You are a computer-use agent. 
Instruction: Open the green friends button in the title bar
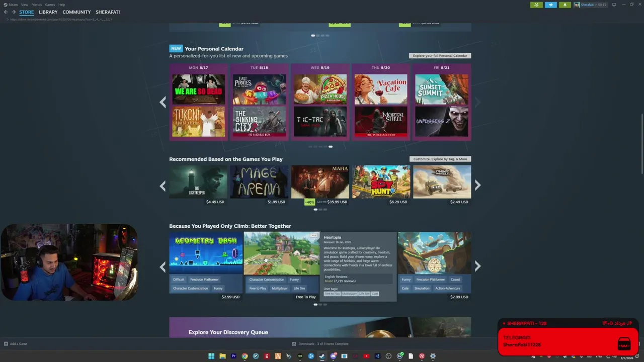[536, 5]
